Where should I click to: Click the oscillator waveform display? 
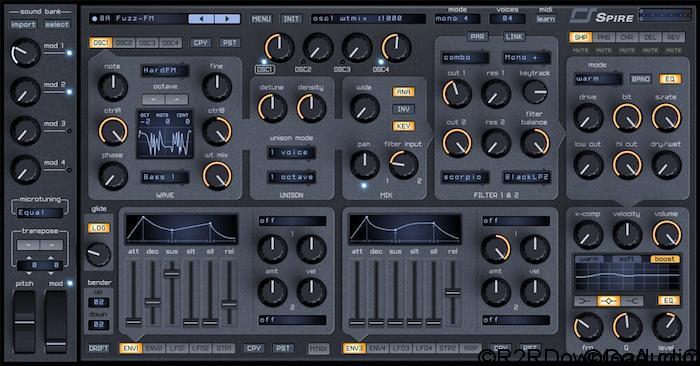click(x=165, y=134)
